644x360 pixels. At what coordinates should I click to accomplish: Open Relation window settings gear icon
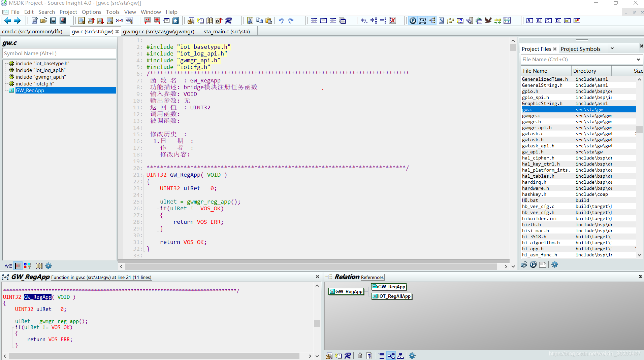[x=412, y=356]
